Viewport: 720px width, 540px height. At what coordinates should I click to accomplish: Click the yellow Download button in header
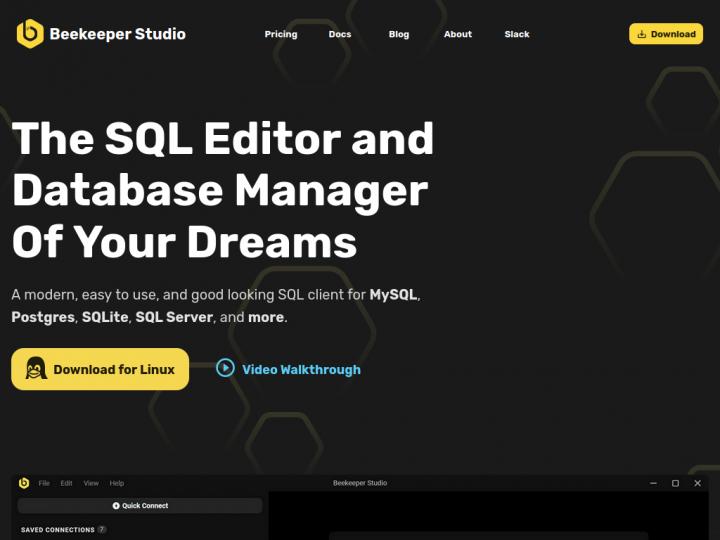pos(666,34)
